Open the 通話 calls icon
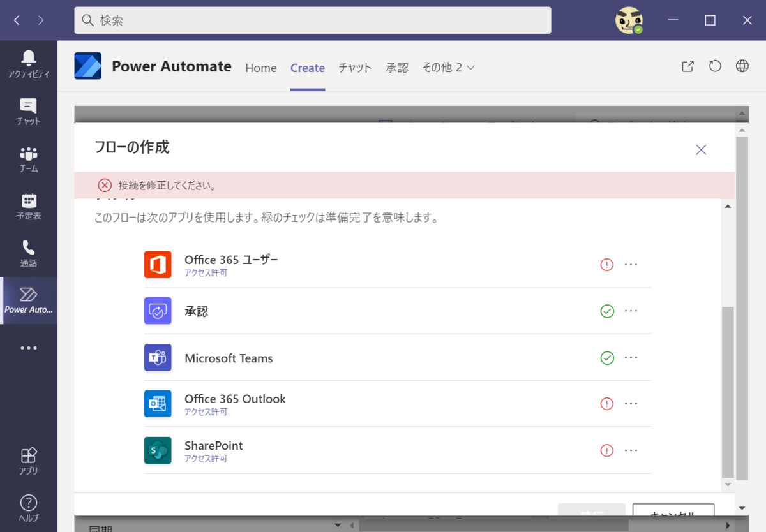The image size is (766, 532). coord(28,253)
